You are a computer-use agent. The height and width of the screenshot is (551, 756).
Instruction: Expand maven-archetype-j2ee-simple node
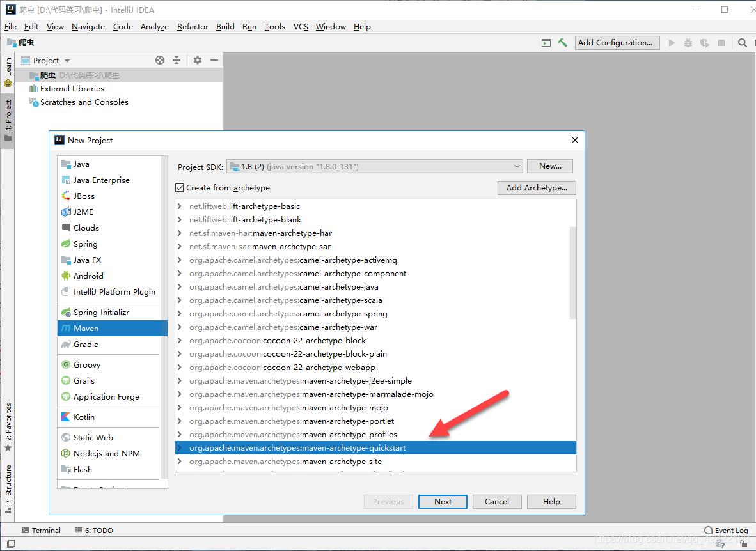(179, 381)
